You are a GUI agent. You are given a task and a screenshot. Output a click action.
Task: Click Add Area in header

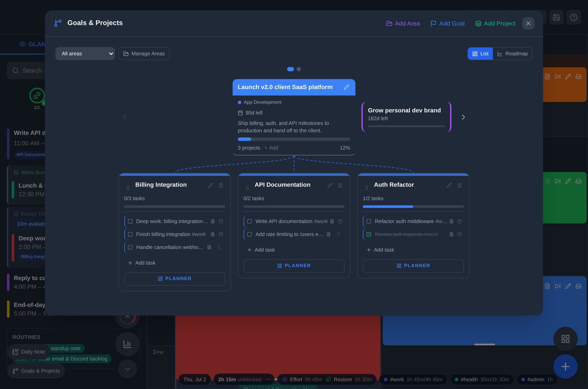point(403,24)
